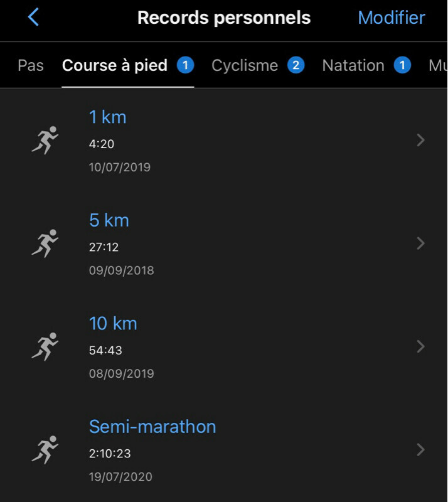
Task: Switch to the Pas tab
Action: [31, 66]
